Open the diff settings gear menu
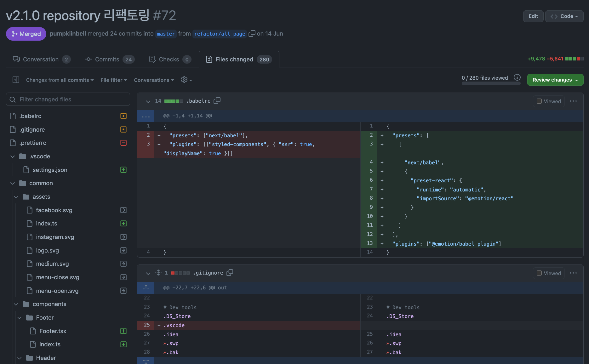The image size is (589, 364). (x=186, y=80)
